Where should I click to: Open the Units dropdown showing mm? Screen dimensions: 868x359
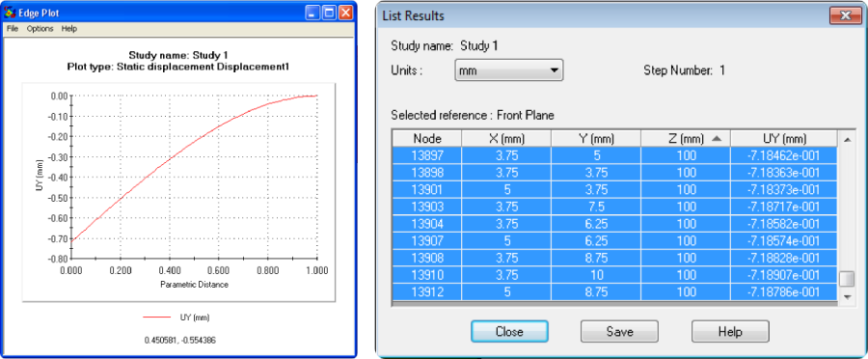[x=508, y=70]
